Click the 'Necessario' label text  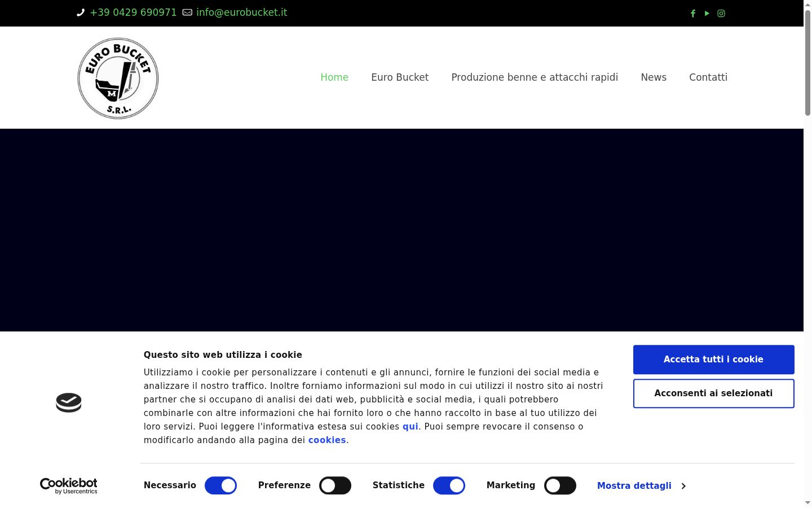(x=170, y=485)
